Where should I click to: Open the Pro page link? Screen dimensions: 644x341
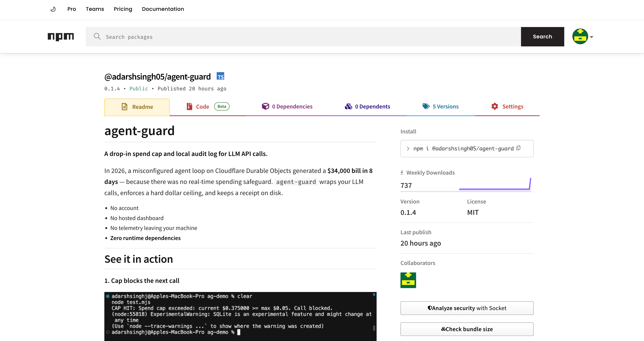click(x=72, y=9)
